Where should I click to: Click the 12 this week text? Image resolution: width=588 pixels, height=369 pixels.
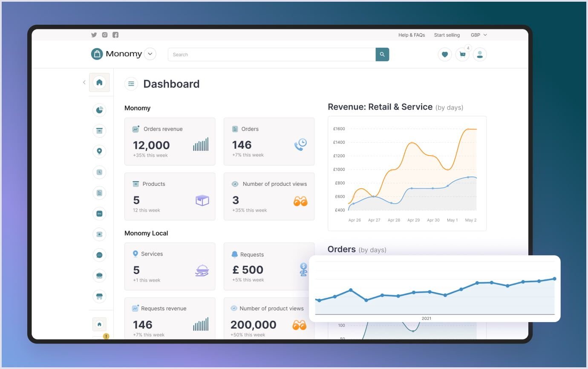147,210
